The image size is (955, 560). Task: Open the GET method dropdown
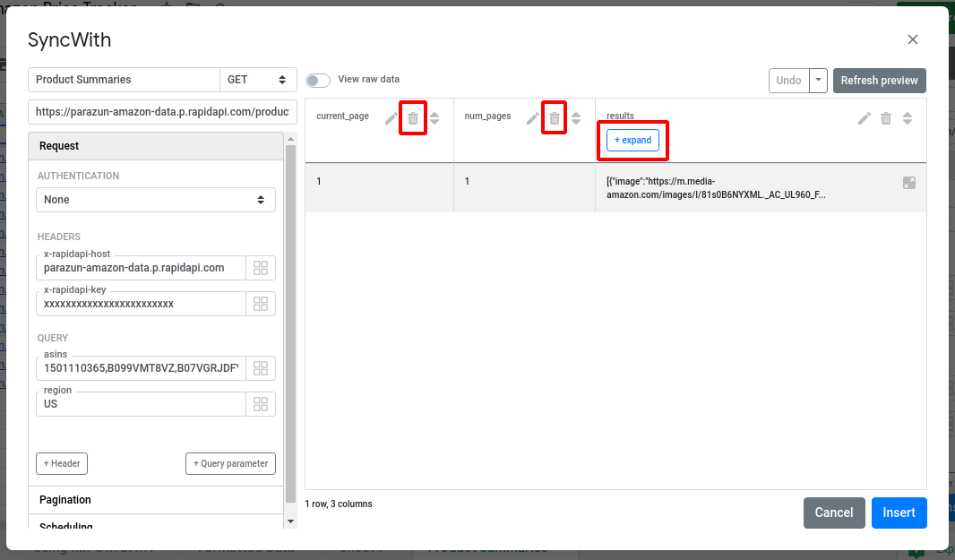pyautogui.click(x=258, y=80)
